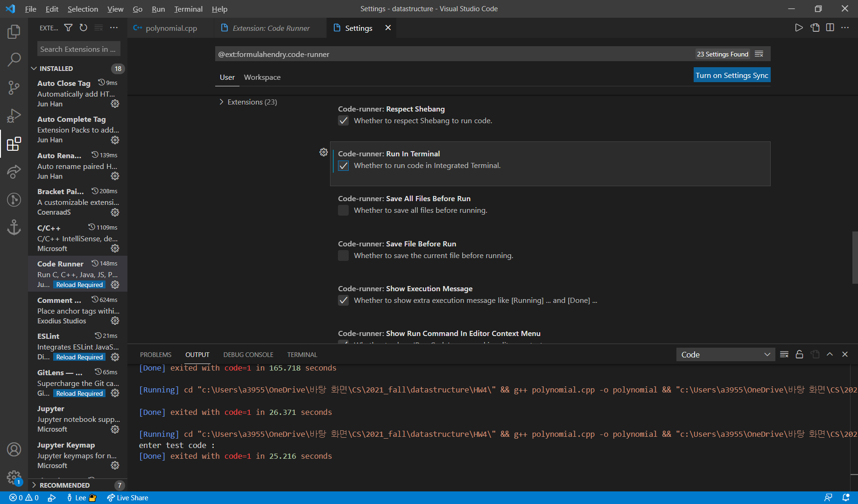
Task: Switch to Extension: Code Runner tab
Action: click(x=271, y=28)
